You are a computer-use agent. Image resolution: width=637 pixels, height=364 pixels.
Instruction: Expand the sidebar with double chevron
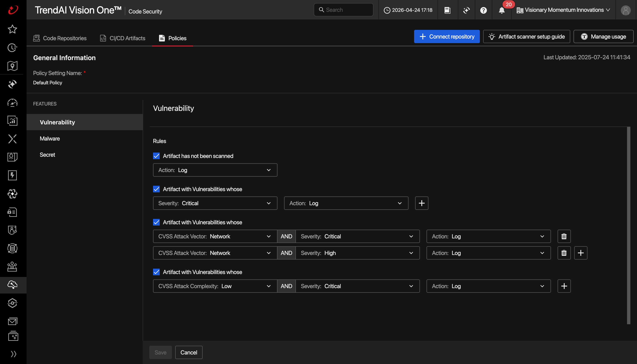[13, 354]
